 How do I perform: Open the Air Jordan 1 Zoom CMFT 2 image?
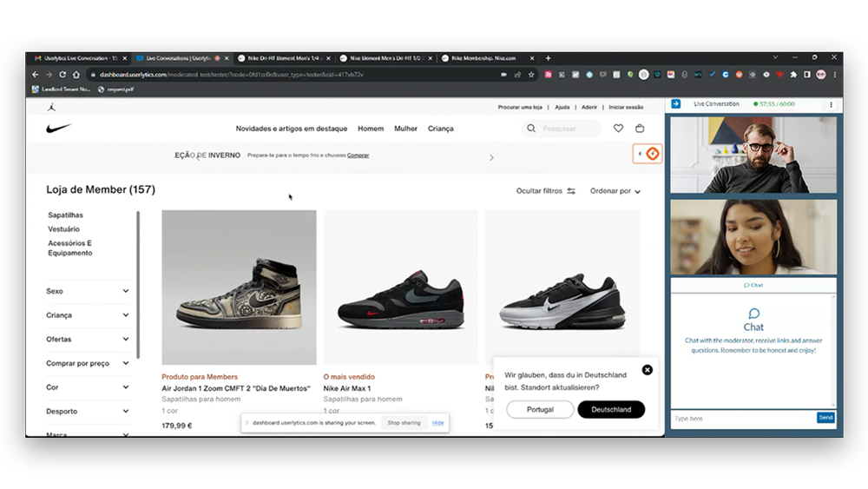point(240,287)
